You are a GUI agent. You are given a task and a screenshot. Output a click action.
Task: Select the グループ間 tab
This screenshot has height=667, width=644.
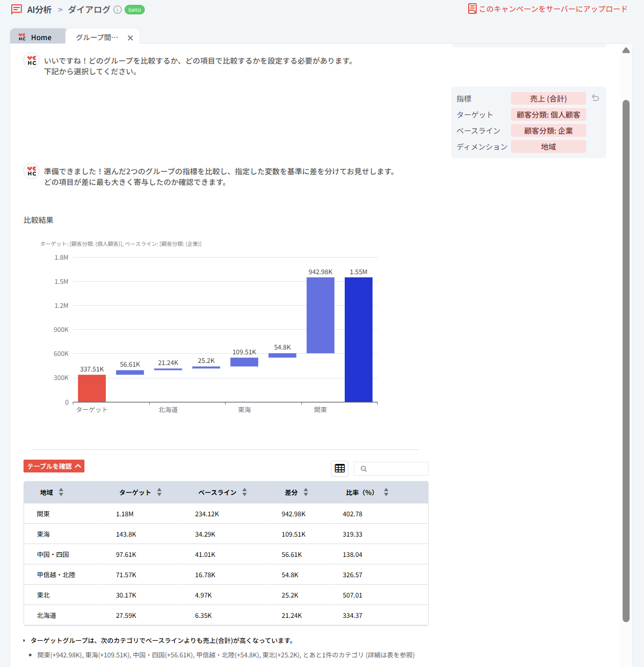click(x=97, y=37)
